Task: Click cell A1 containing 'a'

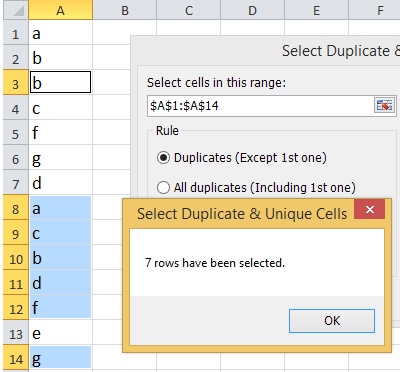Action: (x=60, y=32)
